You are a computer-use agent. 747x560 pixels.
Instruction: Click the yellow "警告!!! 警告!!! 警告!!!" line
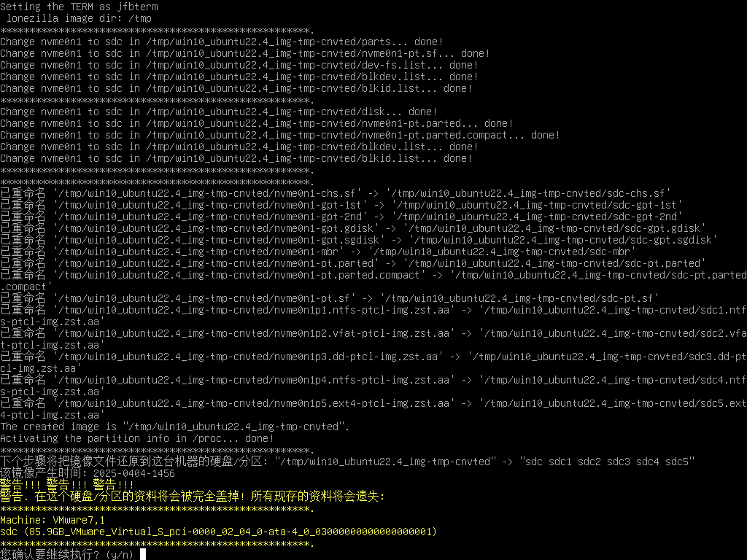point(66,485)
